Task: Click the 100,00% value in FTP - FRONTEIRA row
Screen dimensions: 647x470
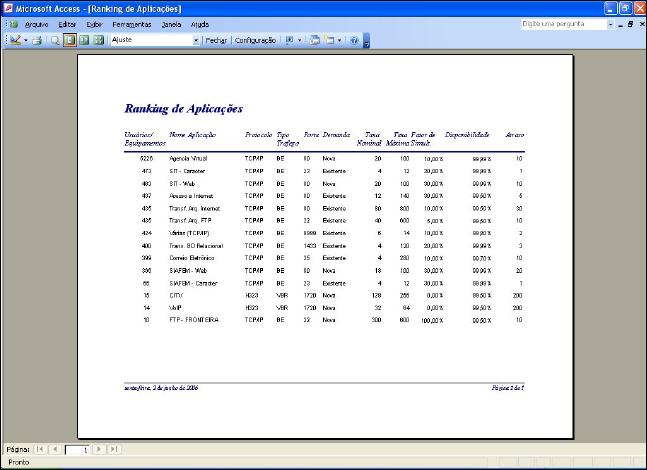Action: click(x=432, y=320)
